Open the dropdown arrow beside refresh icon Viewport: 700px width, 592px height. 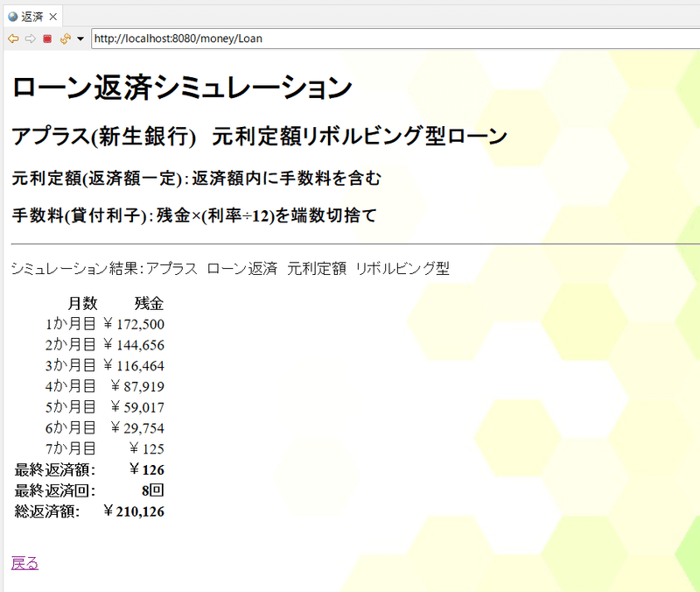point(80,39)
